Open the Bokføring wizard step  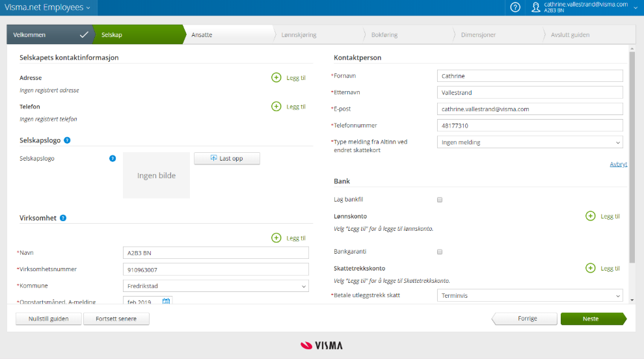tap(384, 35)
